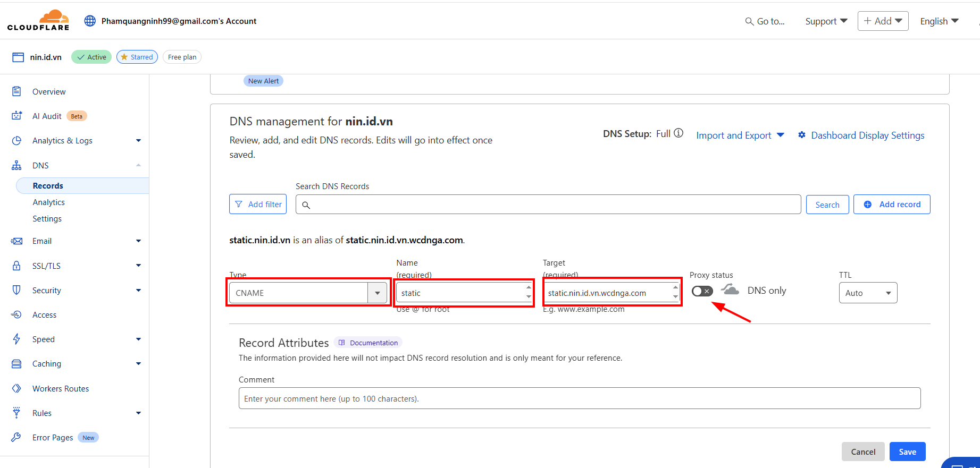
Task: Click the Free plan badge
Action: click(x=182, y=57)
